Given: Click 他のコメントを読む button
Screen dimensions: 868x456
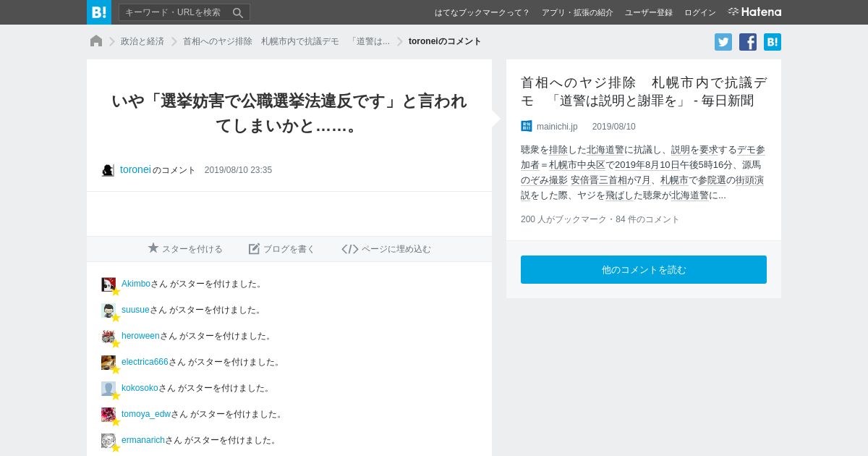Looking at the screenshot, I should 644,269.
